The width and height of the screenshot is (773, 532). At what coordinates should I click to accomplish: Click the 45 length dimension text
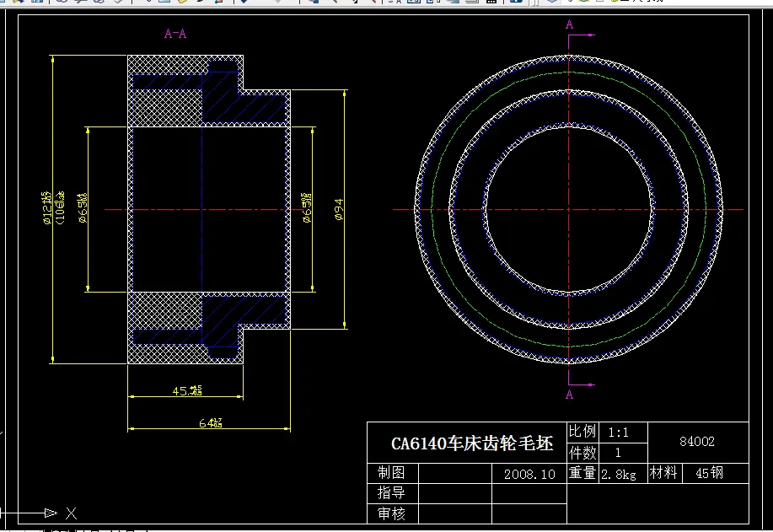(187, 390)
